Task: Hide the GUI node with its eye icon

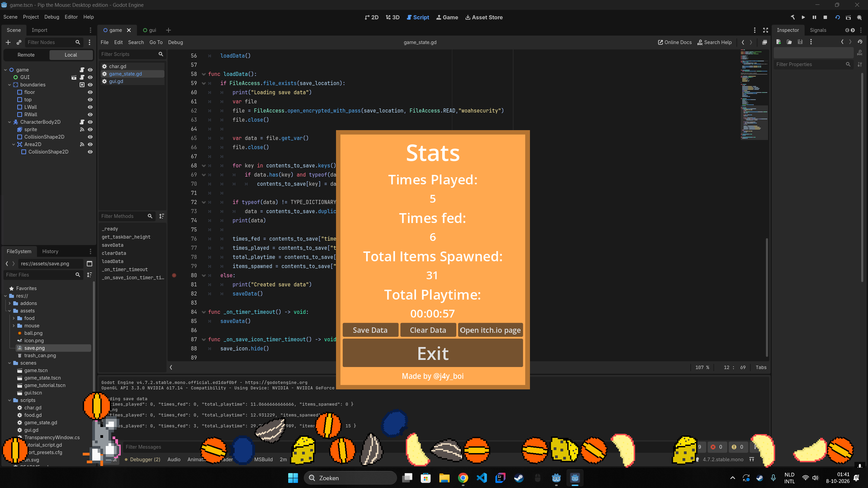Action: pyautogui.click(x=90, y=77)
